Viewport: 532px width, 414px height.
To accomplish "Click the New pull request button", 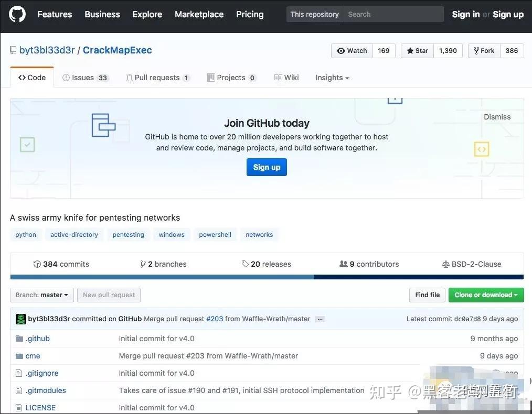I will tap(109, 295).
